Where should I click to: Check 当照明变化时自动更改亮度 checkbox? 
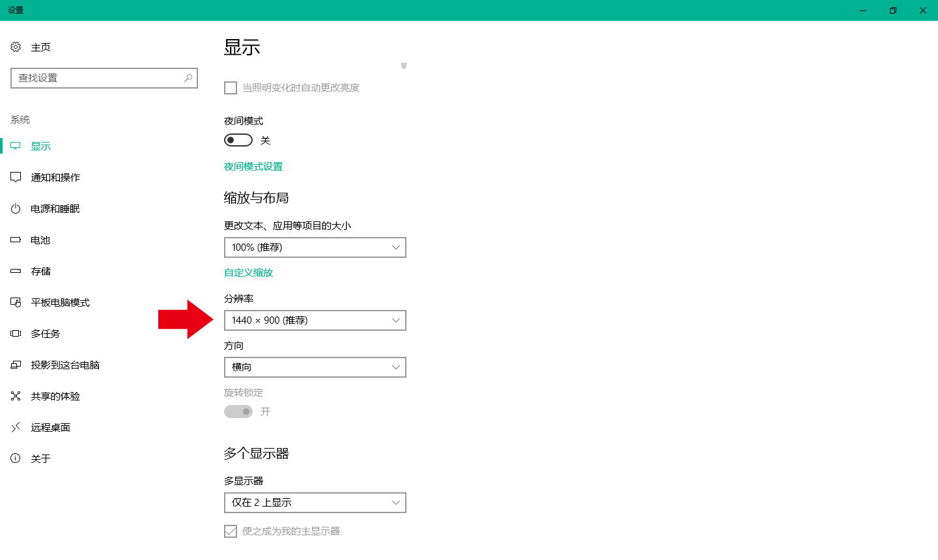230,87
